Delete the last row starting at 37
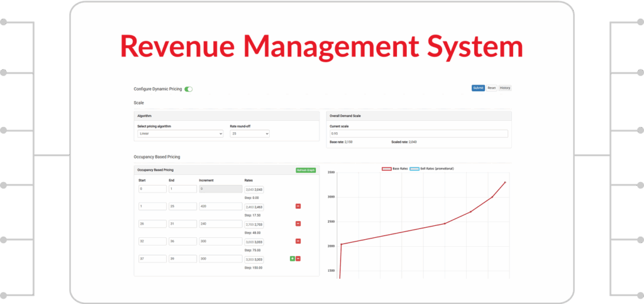Screen dimensions: 644x304 click(x=298, y=259)
